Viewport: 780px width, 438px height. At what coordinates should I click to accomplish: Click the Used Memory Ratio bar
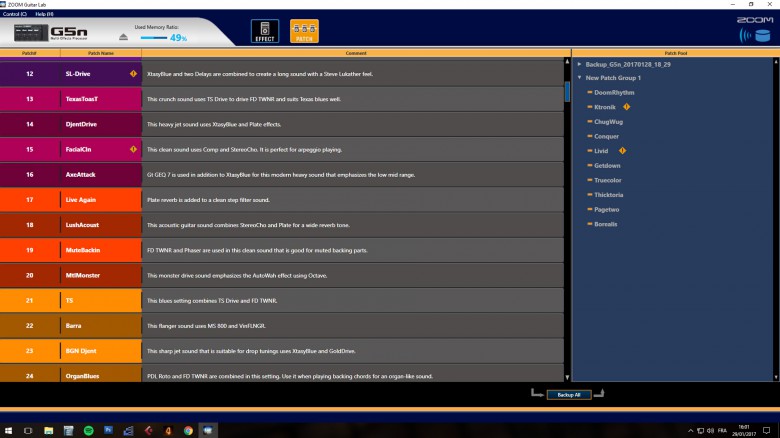click(x=154, y=38)
